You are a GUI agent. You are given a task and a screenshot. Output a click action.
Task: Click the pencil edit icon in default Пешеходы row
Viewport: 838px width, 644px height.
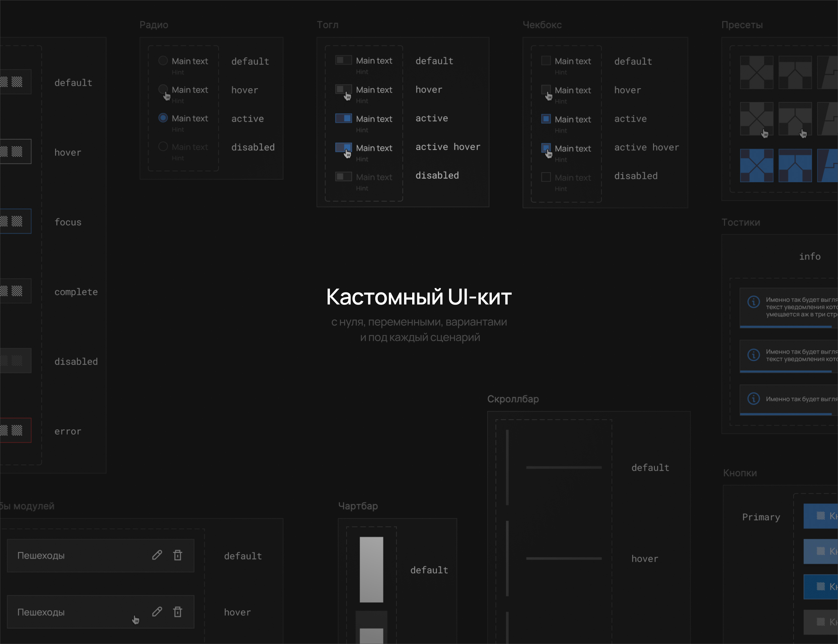tap(157, 555)
